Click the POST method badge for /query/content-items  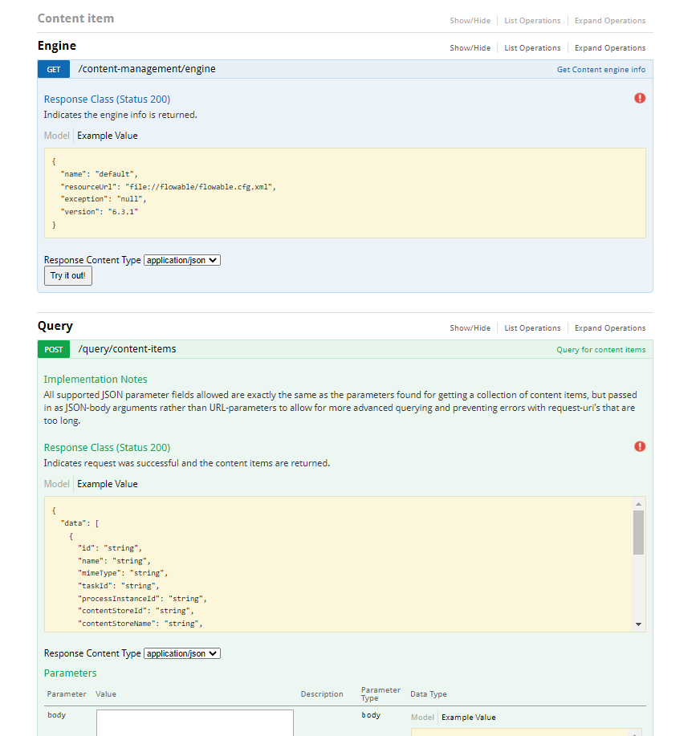coord(53,349)
